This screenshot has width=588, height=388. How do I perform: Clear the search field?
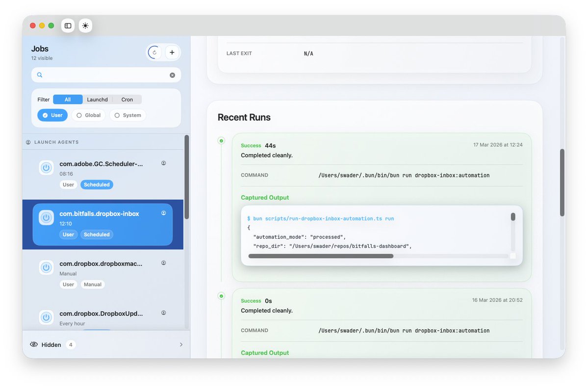(173, 75)
